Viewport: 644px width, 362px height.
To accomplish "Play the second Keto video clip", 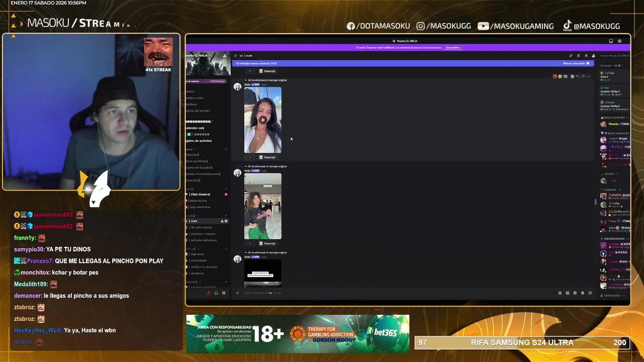I will click(x=263, y=206).
